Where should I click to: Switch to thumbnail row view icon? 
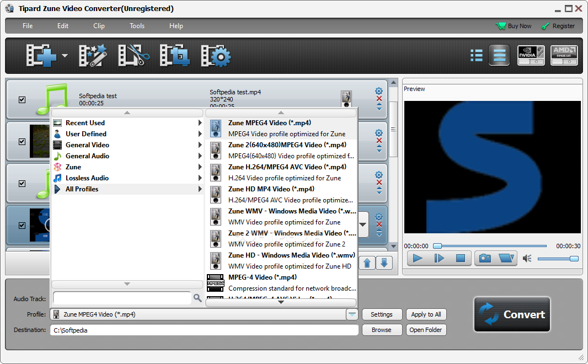point(499,56)
